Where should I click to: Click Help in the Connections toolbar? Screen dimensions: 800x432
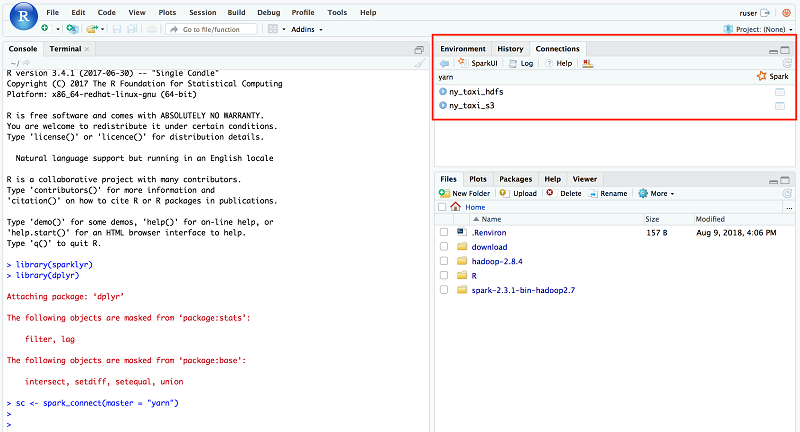(559, 63)
